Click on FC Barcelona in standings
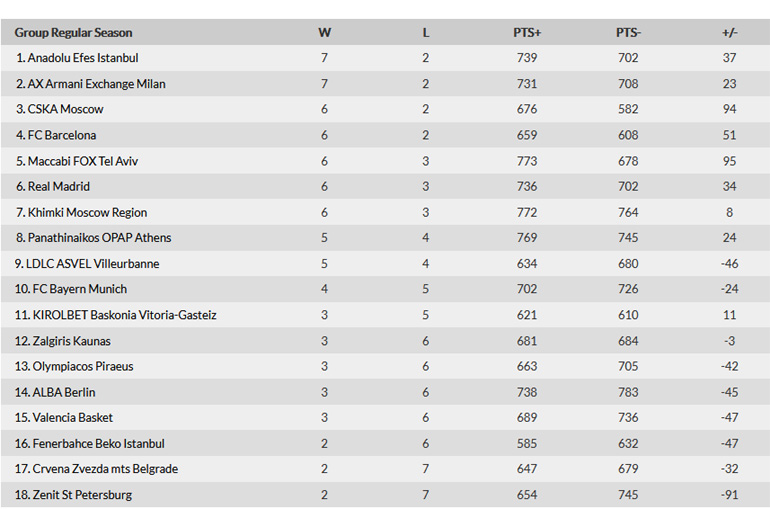This screenshot has width=770, height=509. (62, 135)
